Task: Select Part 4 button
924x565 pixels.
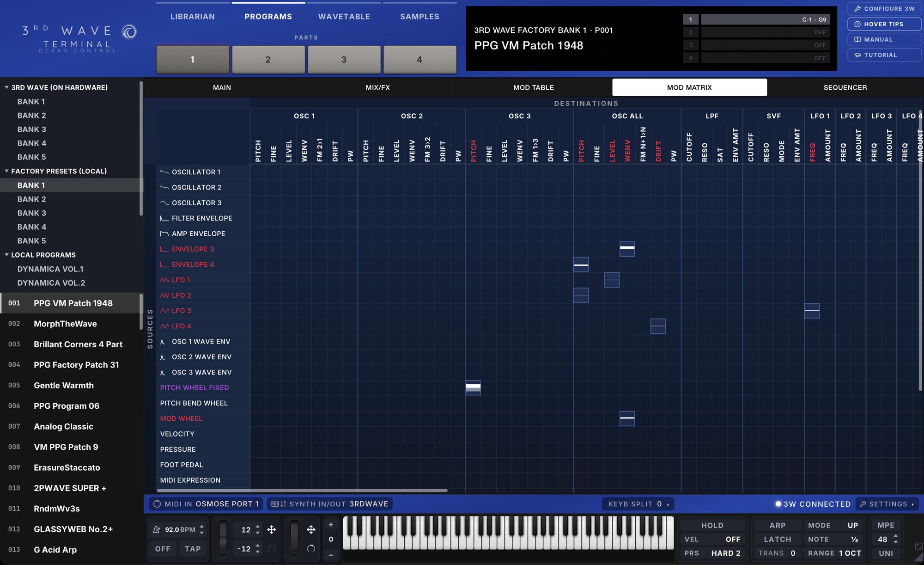Action: coord(419,59)
